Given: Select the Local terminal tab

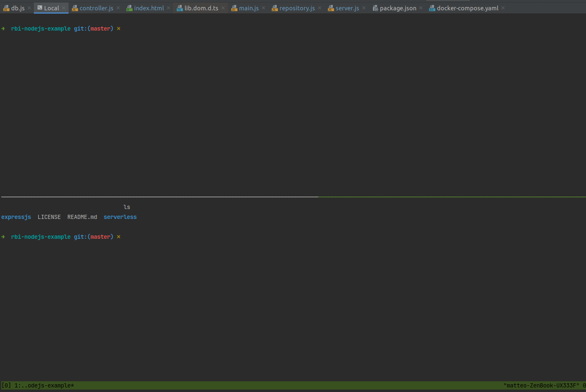Looking at the screenshot, I should point(51,7).
